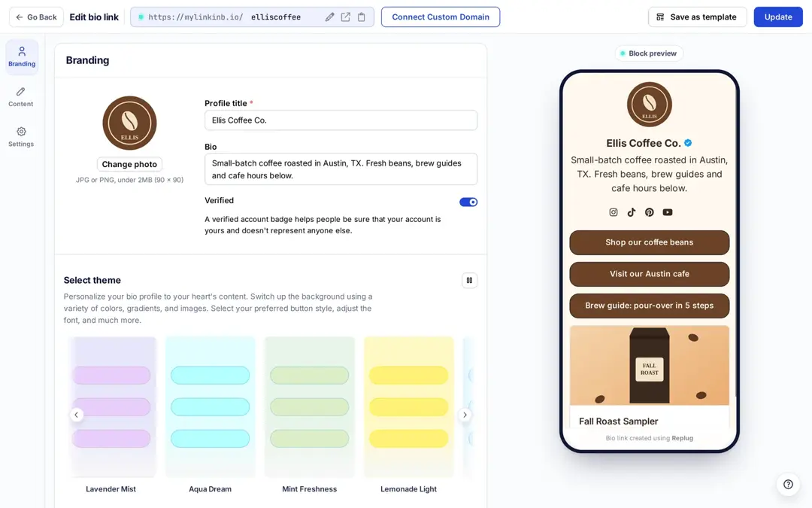Click Save as template button
The width and height of the screenshot is (812, 508).
(x=697, y=17)
